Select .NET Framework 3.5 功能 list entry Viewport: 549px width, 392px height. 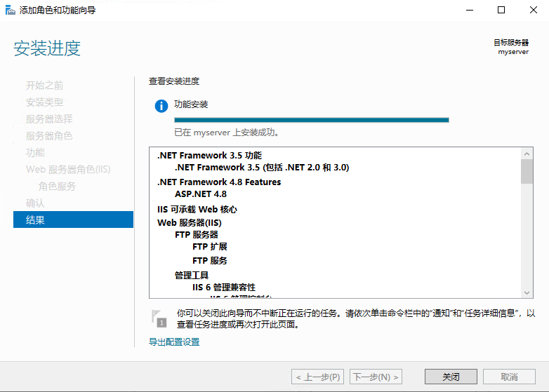click(x=209, y=155)
